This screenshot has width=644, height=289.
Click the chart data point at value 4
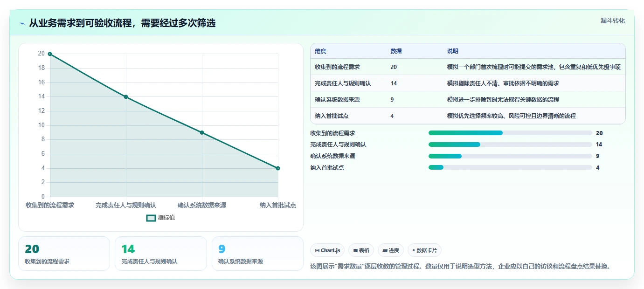[x=278, y=168]
